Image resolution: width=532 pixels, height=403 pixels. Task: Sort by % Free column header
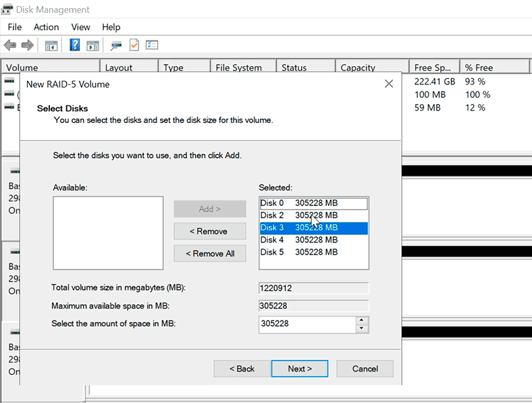[x=494, y=68]
